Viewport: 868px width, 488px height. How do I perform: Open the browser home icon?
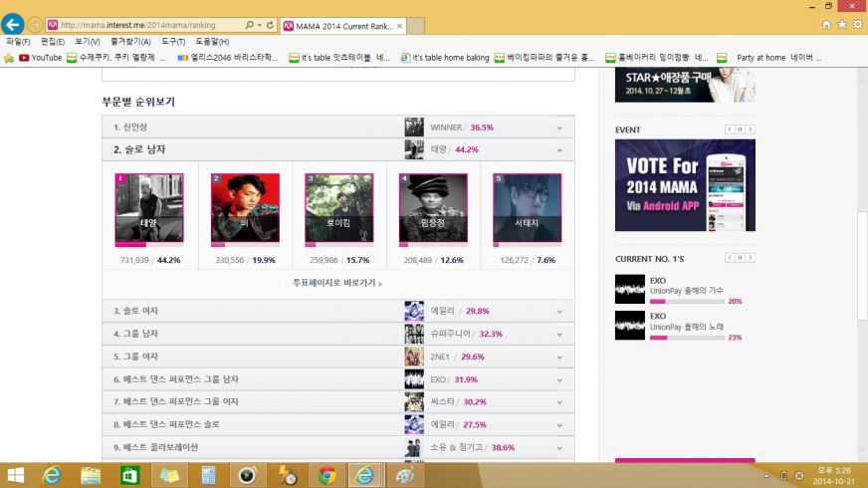click(x=826, y=24)
